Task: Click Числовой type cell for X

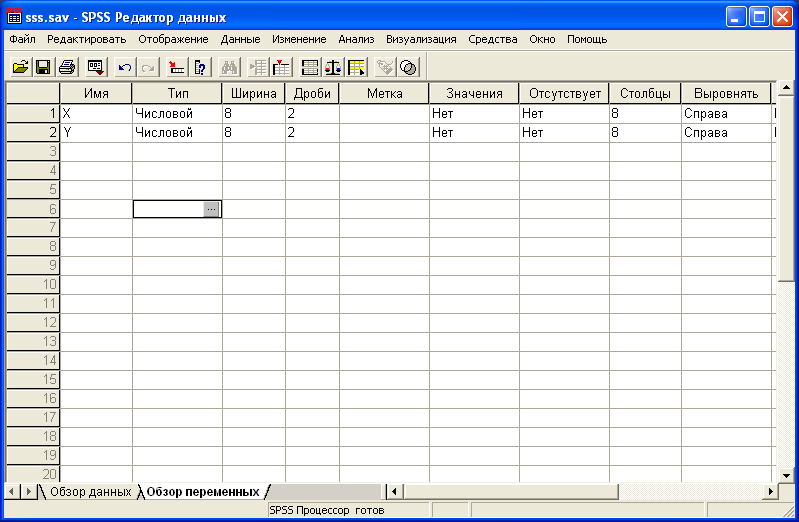Action: [x=177, y=113]
